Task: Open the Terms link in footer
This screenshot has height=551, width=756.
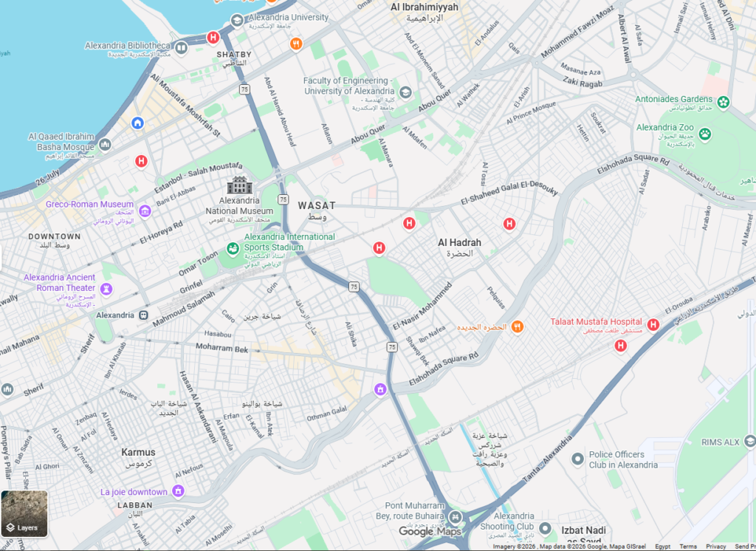Action: point(688,547)
